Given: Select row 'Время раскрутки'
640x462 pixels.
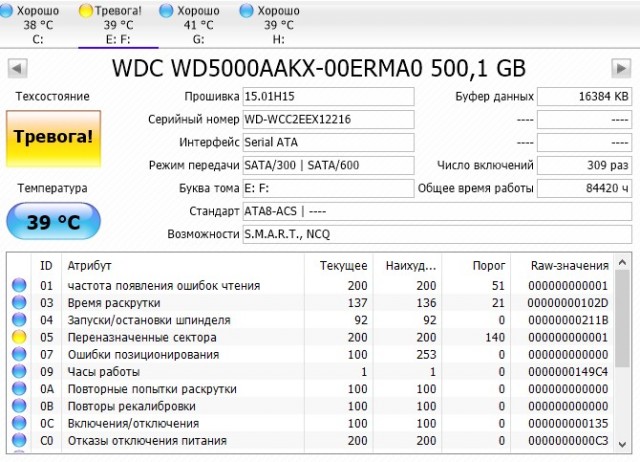Looking at the screenshot, I should tap(310, 302).
